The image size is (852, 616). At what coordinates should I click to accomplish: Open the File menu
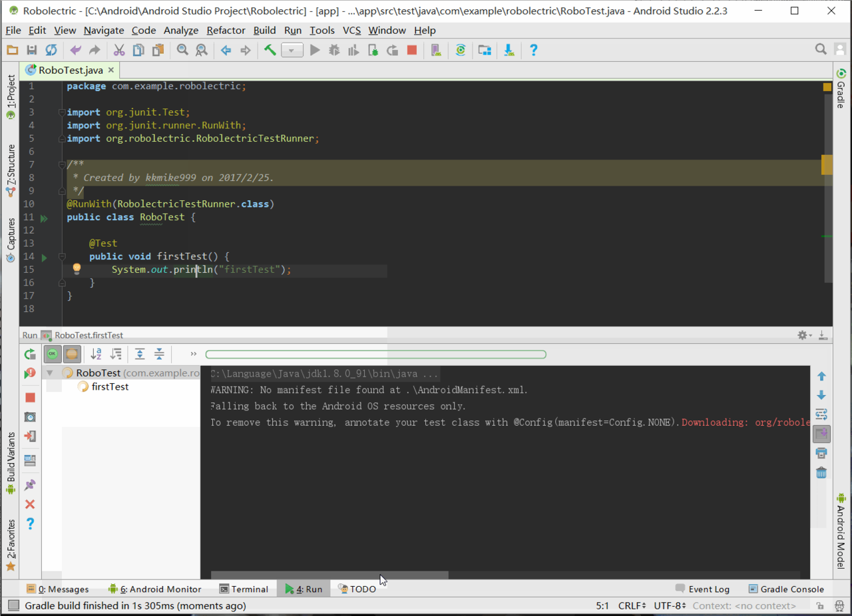coord(13,30)
